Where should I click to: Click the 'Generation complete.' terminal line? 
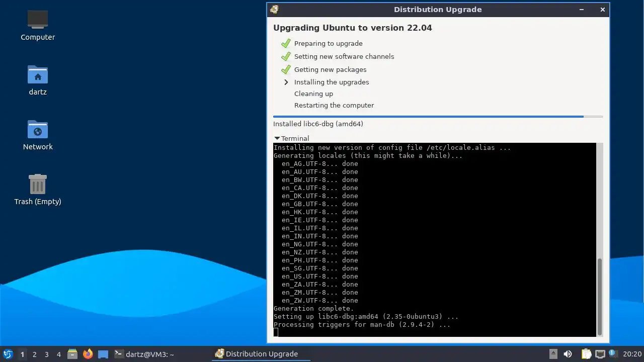tap(314, 309)
